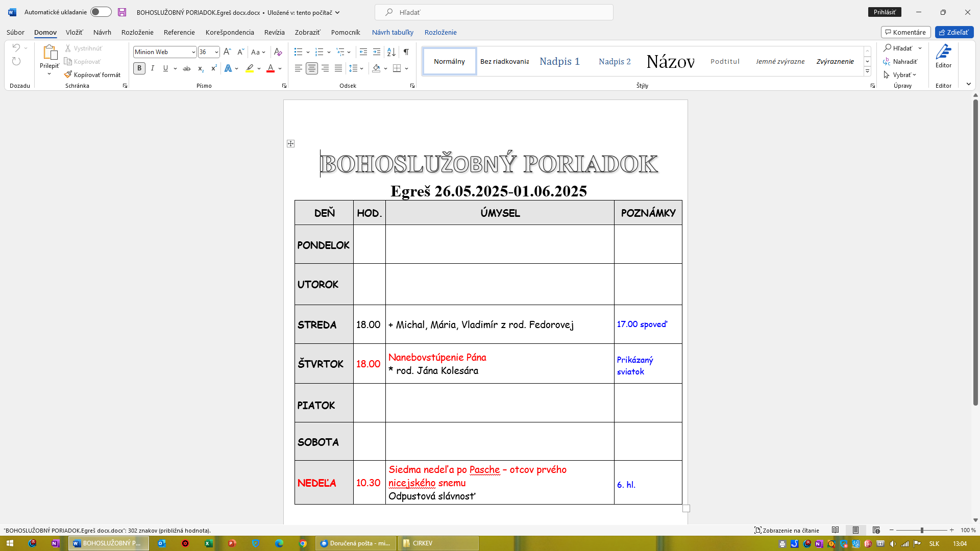The width and height of the screenshot is (980, 551).
Task: Click the Zdieľať share button
Action: tap(954, 32)
